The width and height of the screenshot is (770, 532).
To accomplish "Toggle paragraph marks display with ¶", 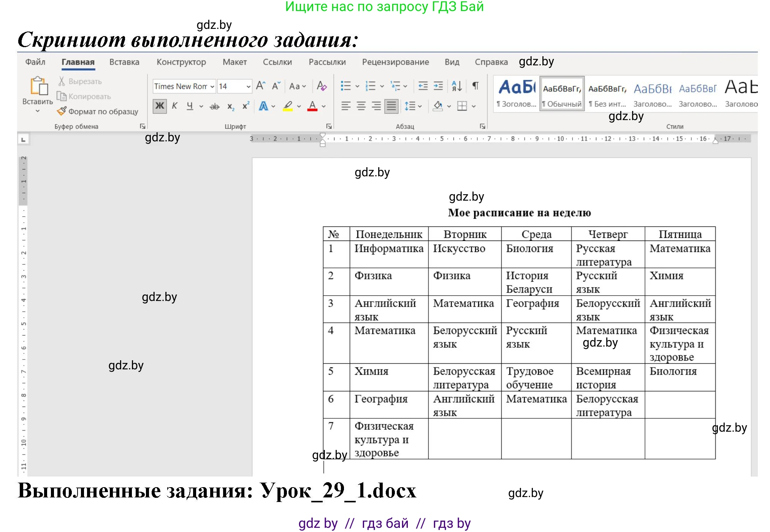I will [x=475, y=86].
